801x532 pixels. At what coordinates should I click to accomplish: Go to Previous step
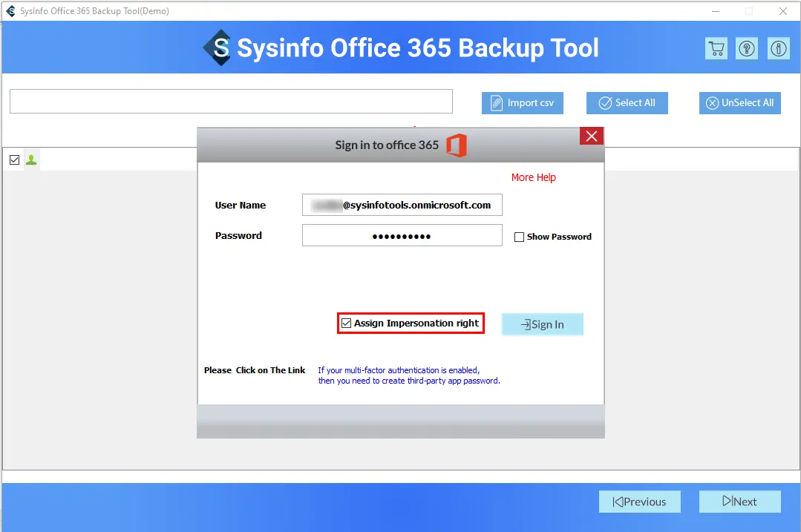[640, 502]
